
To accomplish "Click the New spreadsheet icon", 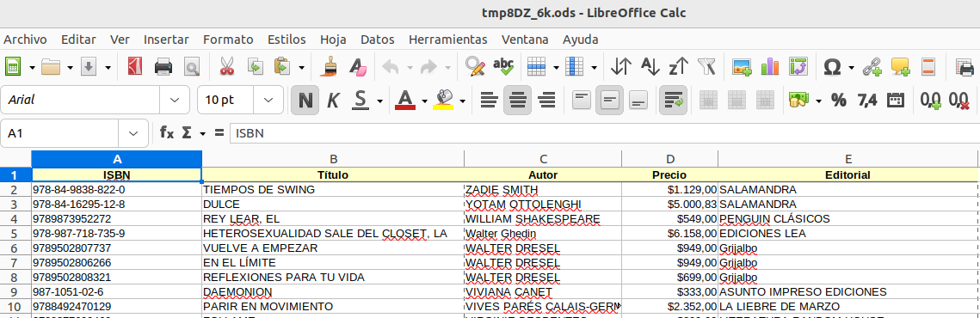I will (13, 66).
